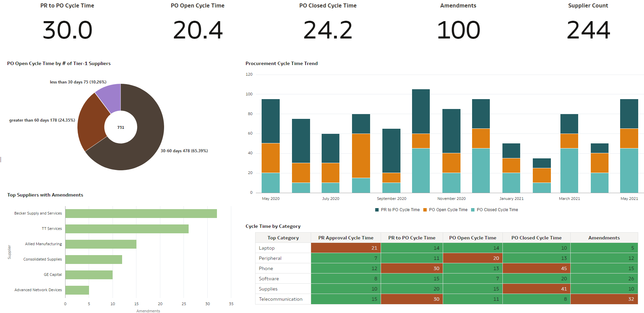
Task: Click the teal PO Closed segment for January 2021
Action: point(511,183)
